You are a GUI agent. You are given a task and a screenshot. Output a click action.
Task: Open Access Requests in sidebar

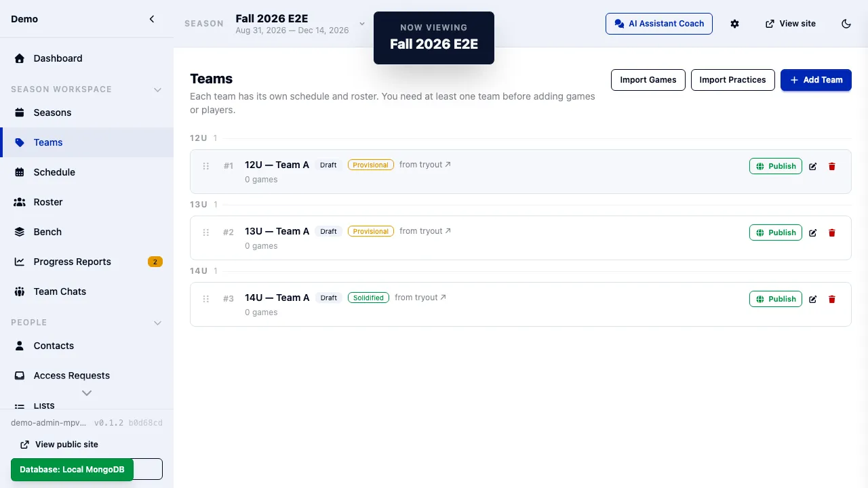[87, 375]
